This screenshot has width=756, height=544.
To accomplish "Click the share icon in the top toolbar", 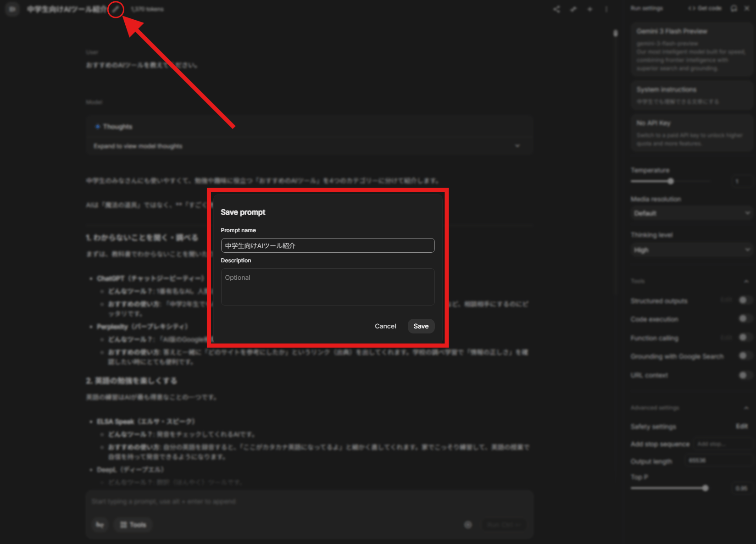I will pos(556,9).
